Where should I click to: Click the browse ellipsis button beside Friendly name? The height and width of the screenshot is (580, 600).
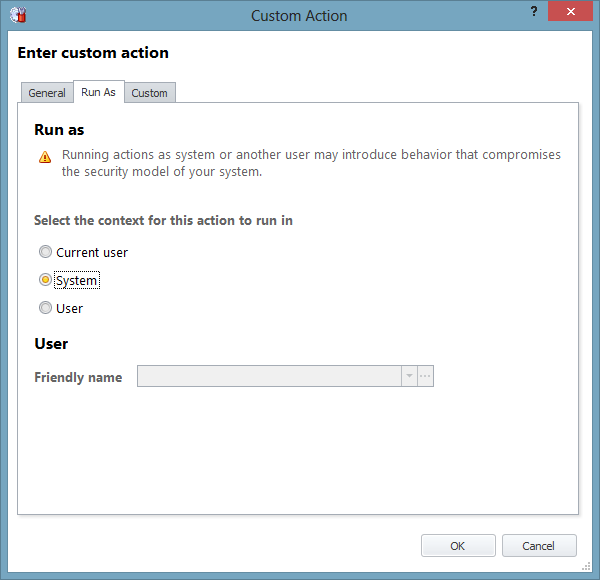pos(425,376)
